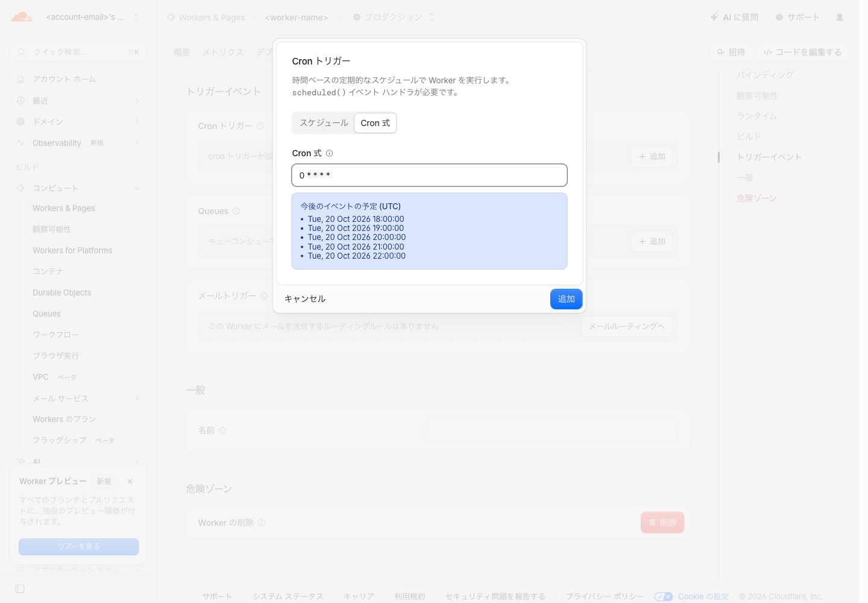
Task: Jump to 危険ゾーン in the right navigation
Action: pos(756,198)
